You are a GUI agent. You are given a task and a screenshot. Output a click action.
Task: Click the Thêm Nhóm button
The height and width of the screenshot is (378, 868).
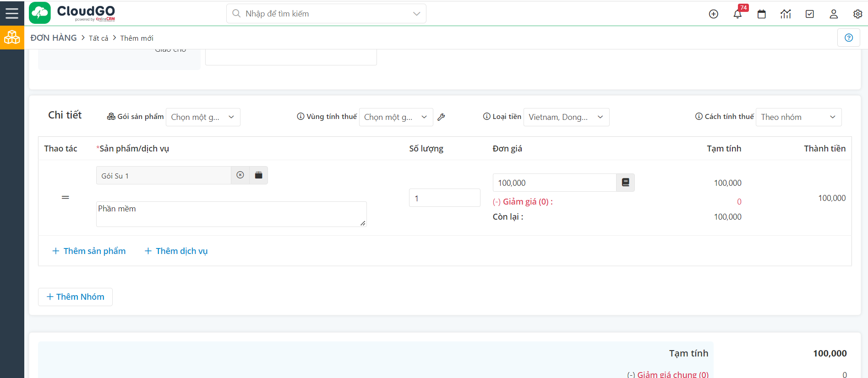(75, 297)
